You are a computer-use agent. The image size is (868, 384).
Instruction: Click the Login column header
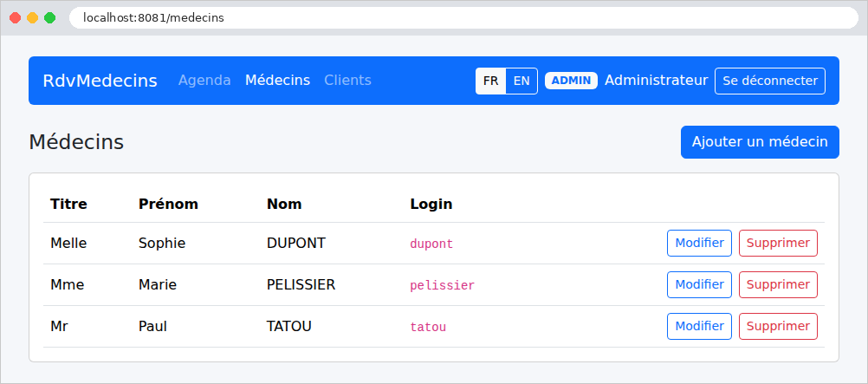[x=431, y=204]
